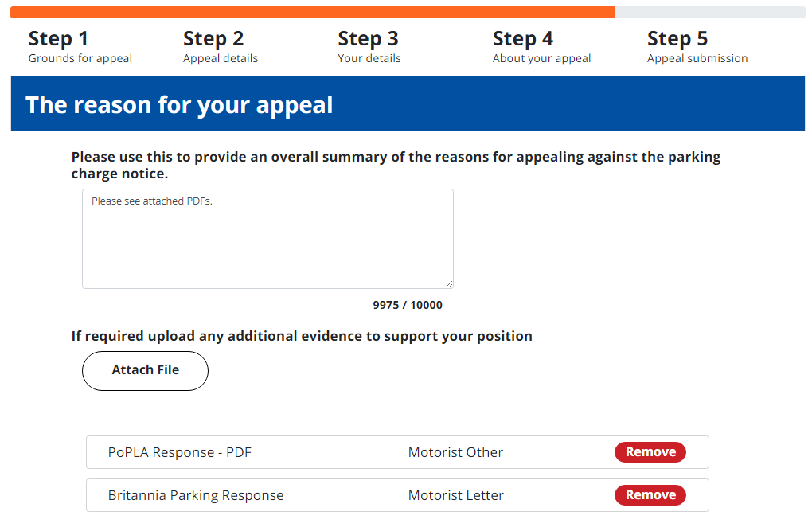812x527 pixels.
Task: Switch to Step 4 About your appeal
Action: (x=541, y=47)
